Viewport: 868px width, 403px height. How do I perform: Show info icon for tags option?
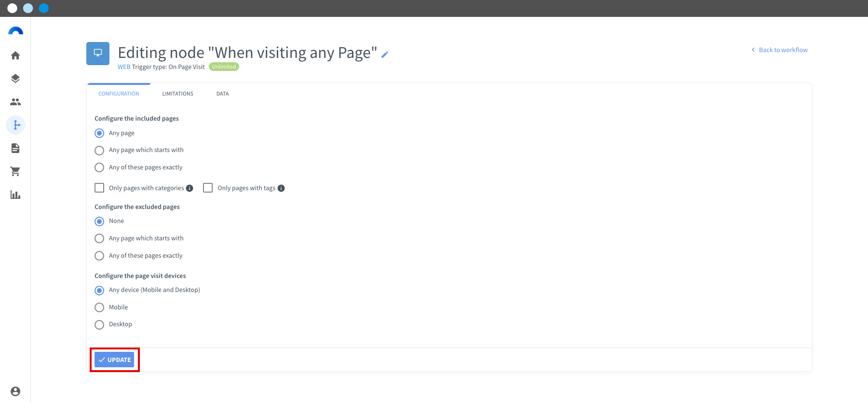pos(281,188)
